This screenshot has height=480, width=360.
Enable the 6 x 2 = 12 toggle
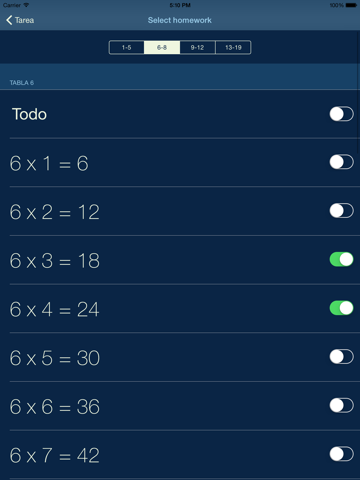click(x=341, y=211)
